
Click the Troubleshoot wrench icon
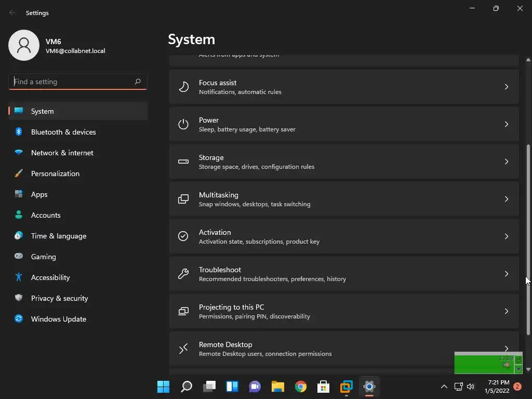[183, 273]
